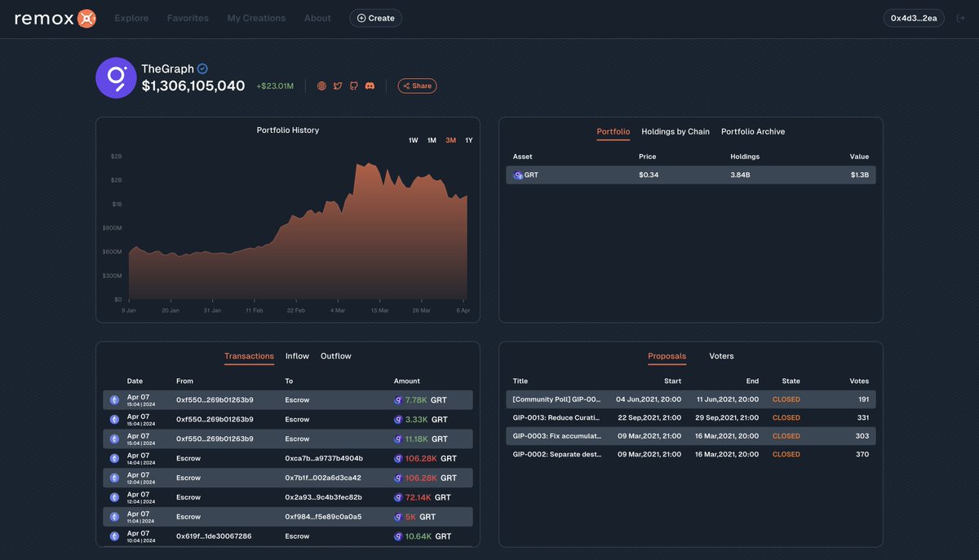Click the 191 votes cell
Image resolution: width=979 pixels, height=560 pixels.
click(863, 400)
